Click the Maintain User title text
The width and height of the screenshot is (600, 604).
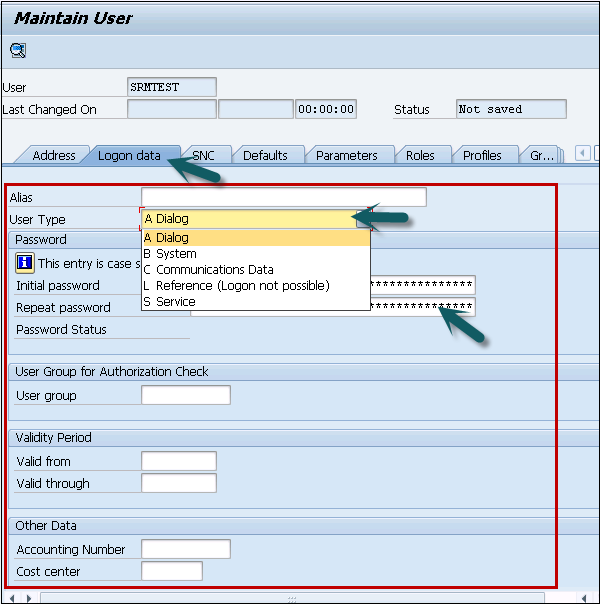click(x=73, y=18)
